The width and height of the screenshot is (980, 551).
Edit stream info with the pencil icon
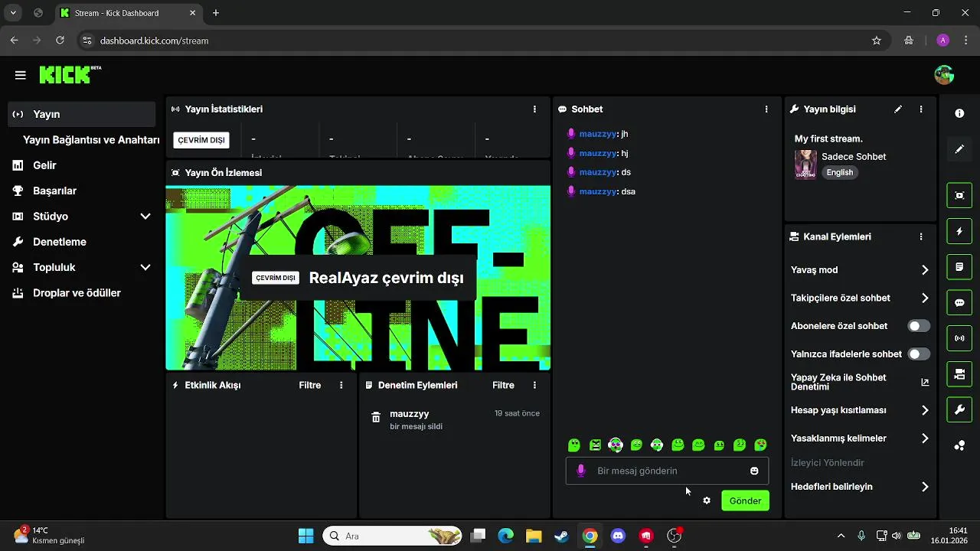(898, 109)
